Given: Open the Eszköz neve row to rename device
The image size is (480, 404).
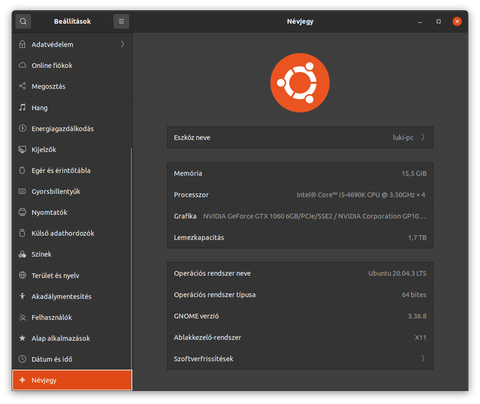Looking at the screenshot, I should [300, 137].
